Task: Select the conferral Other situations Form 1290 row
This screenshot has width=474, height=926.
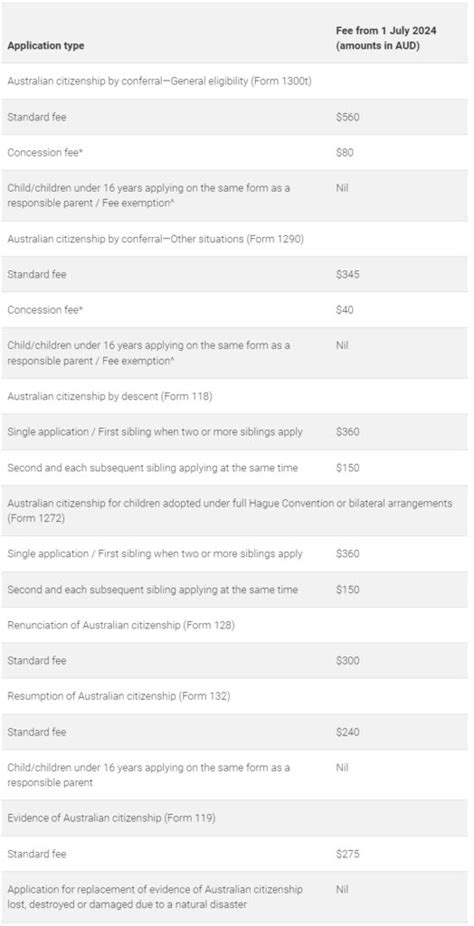Action: [x=234, y=239]
